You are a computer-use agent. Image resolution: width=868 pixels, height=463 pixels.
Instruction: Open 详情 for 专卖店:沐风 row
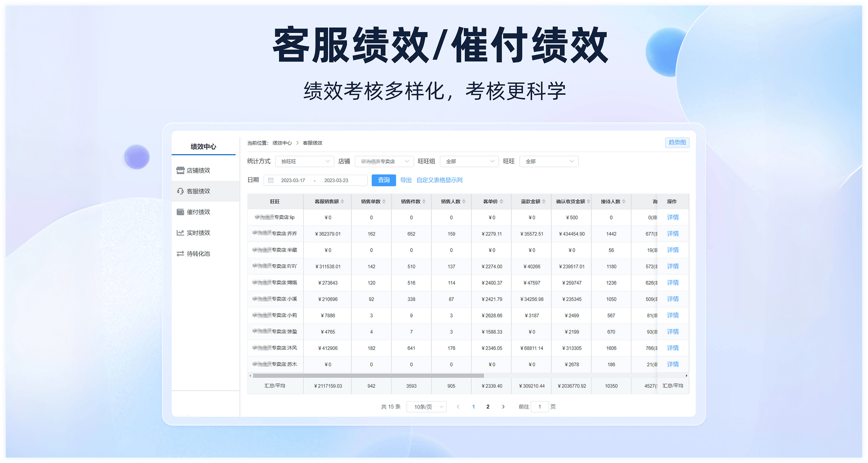pos(673,348)
